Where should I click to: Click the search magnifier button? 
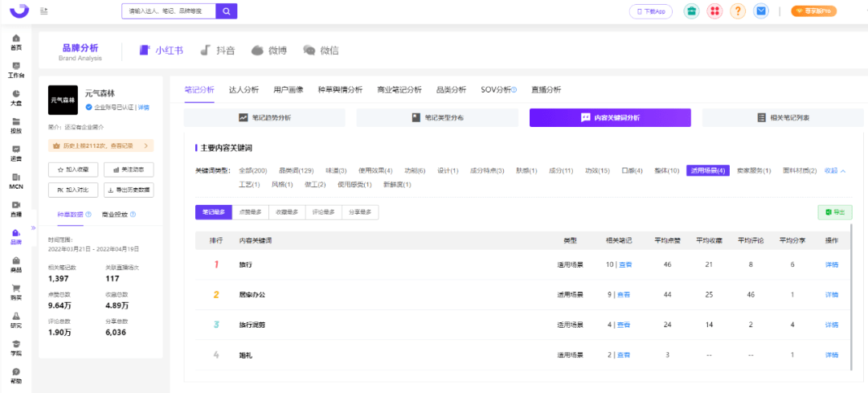pos(227,11)
